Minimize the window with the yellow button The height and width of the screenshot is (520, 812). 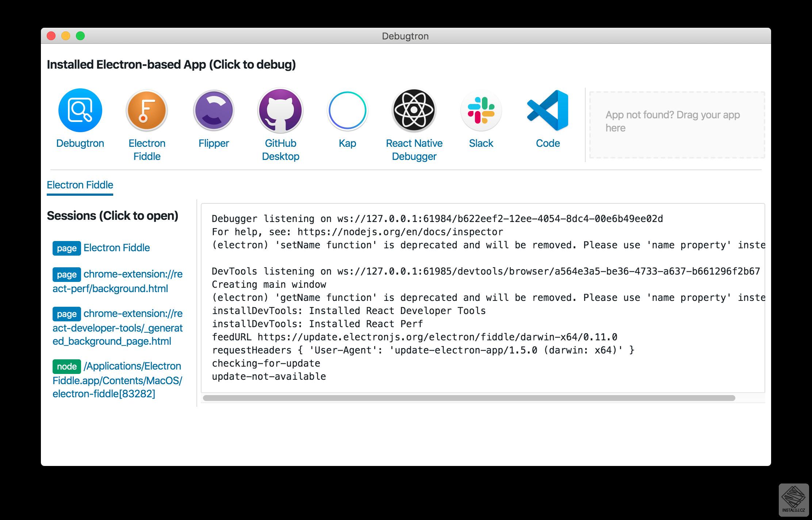tap(66, 36)
